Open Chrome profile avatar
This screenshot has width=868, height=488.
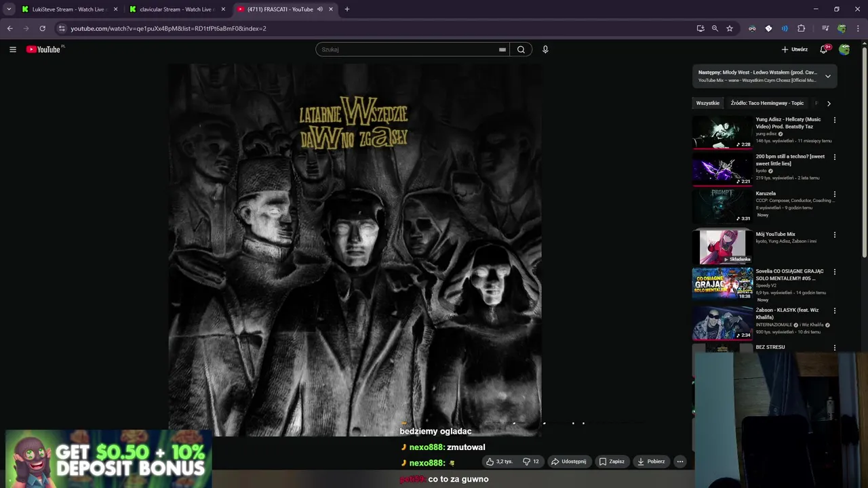point(842,28)
